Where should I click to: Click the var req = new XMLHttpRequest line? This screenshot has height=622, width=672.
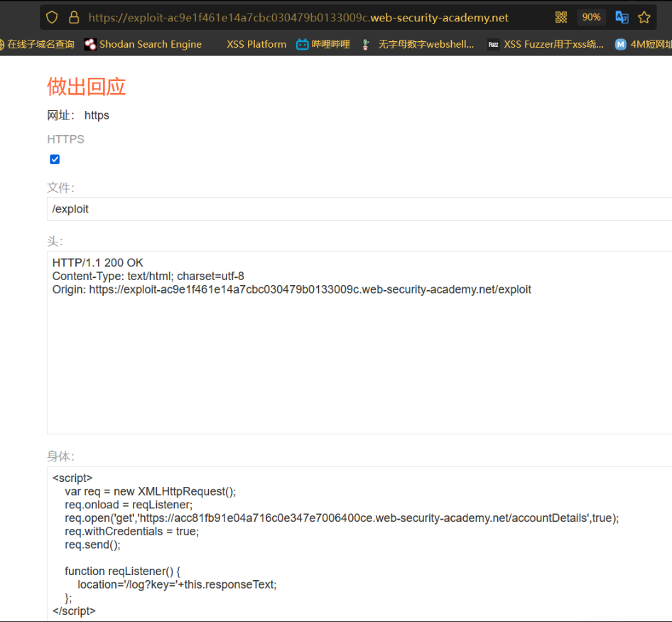click(x=151, y=492)
